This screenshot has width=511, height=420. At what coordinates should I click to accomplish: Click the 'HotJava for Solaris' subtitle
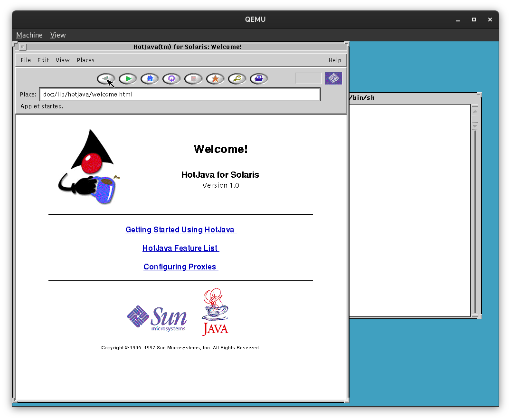[220, 175]
